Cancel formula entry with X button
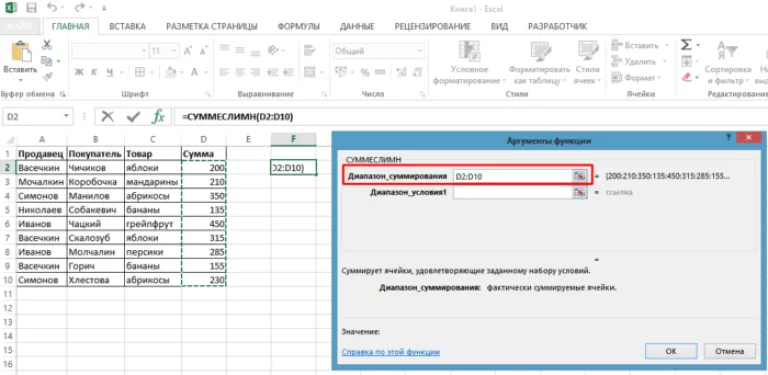This screenshot has width=768, height=375. (x=108, y=117)
